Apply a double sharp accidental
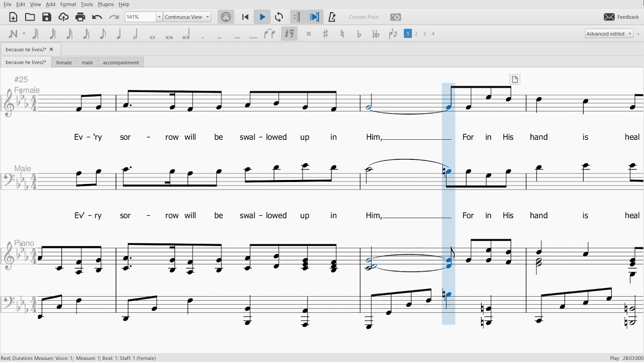 point(309,34)
